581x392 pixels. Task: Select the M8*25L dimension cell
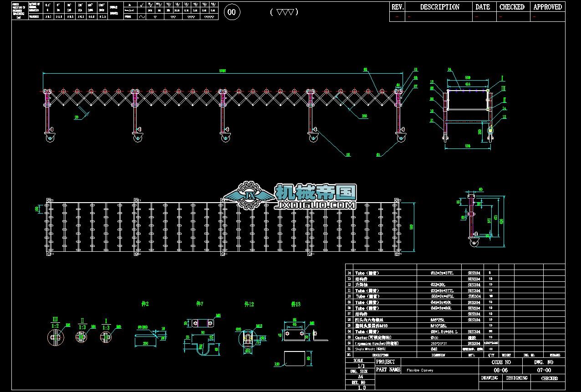click(438, 320)
